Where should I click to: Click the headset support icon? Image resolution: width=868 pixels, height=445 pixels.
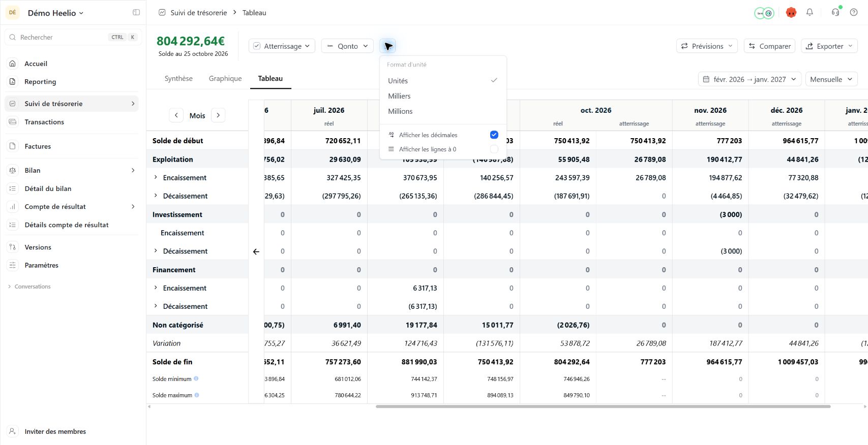pos(835,13)
